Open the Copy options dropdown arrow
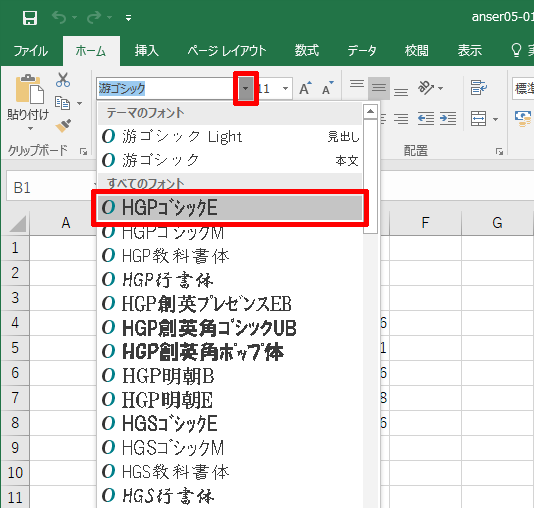Screen dimensions: 534x508 [x=80, y=103]
